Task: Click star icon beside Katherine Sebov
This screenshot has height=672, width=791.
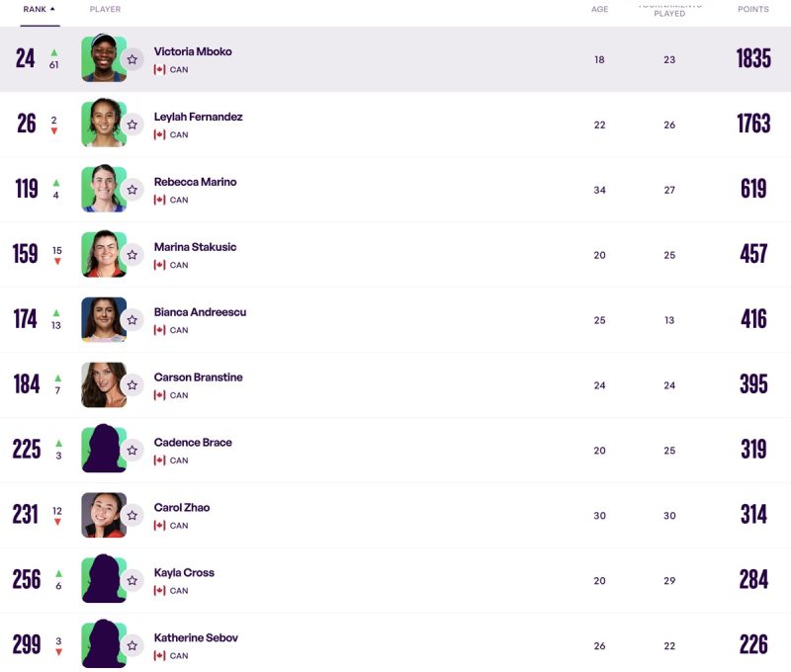Action: [132, 645]
